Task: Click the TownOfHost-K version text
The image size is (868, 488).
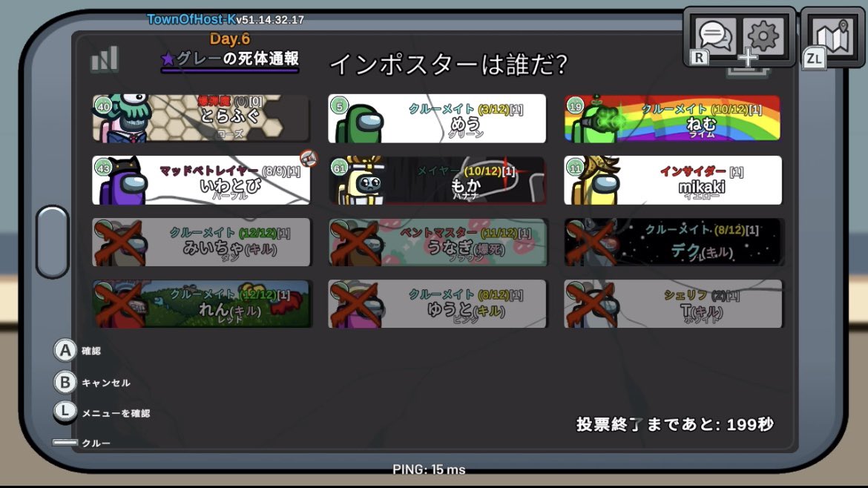Action: (x=226, y=19)
